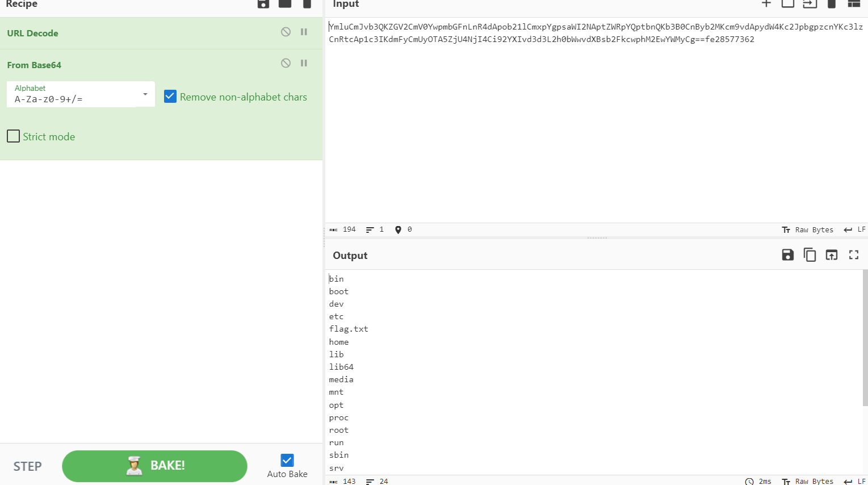The width and height of the screenshot is (868, 485).
Task: Set breakpoint on URL Decode step
Action: click(304, 32)
